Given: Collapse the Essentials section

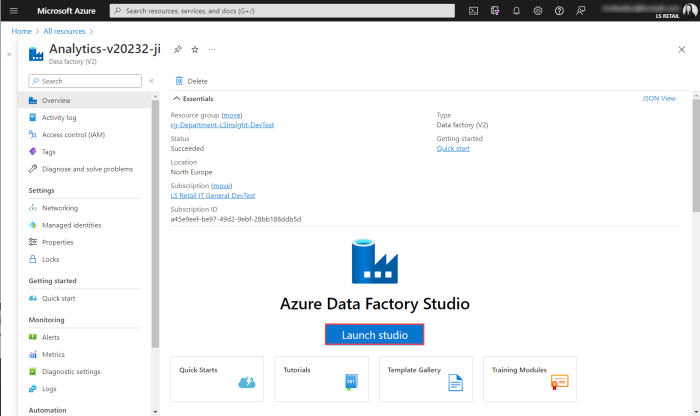Looking at the screenshot, I should [x=178, y=99].
